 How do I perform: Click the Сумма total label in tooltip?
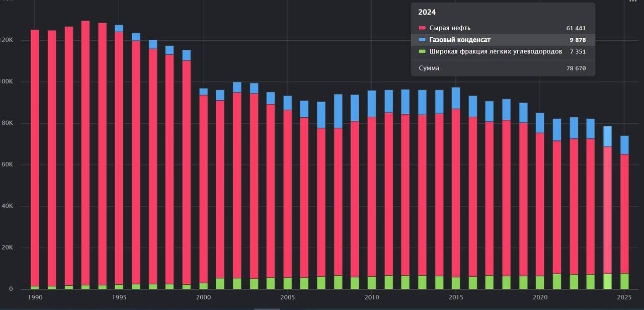point(429,68)
